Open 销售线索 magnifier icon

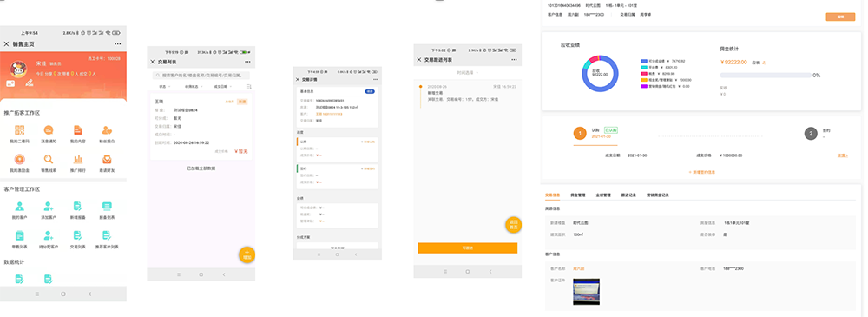(x=49, y=159)
